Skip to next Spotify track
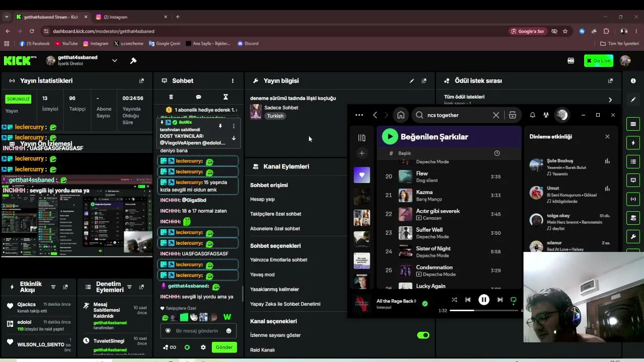 tap(500, 300)
